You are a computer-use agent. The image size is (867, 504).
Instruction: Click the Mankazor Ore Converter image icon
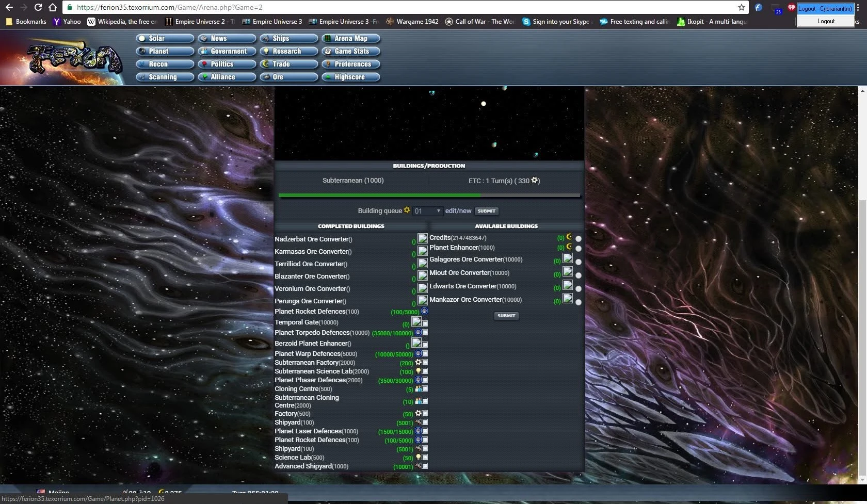click(567, 299)
